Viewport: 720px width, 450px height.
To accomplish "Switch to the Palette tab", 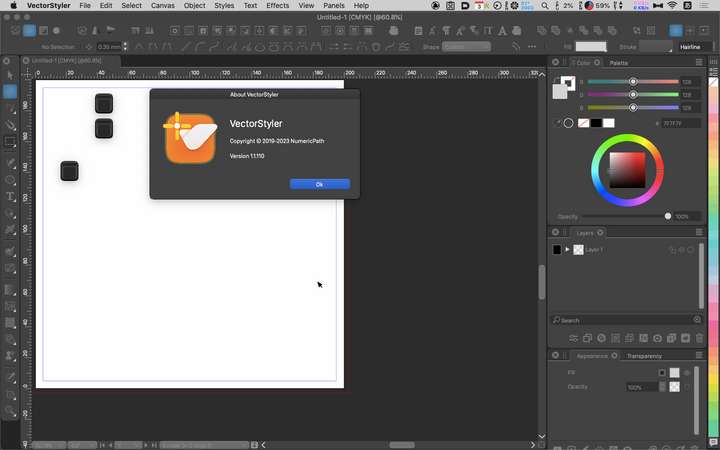I will coord(618,62).
